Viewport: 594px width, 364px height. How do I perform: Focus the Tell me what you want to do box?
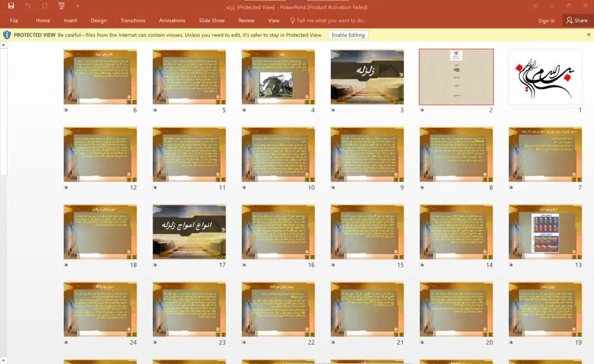click(x=328, y=20)
